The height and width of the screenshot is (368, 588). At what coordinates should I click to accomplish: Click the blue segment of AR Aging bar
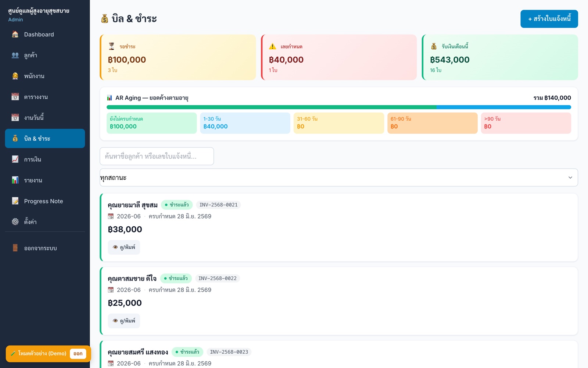click(x=504, y=107)
